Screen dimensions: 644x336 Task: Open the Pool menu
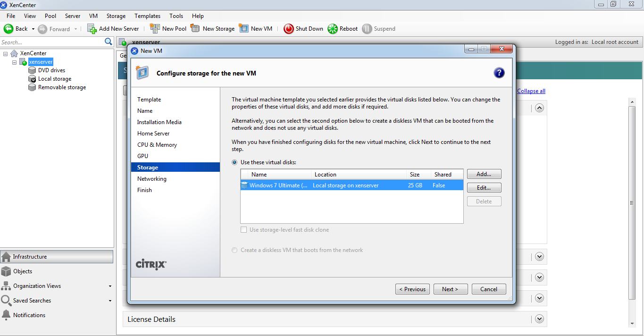[50, 16]
